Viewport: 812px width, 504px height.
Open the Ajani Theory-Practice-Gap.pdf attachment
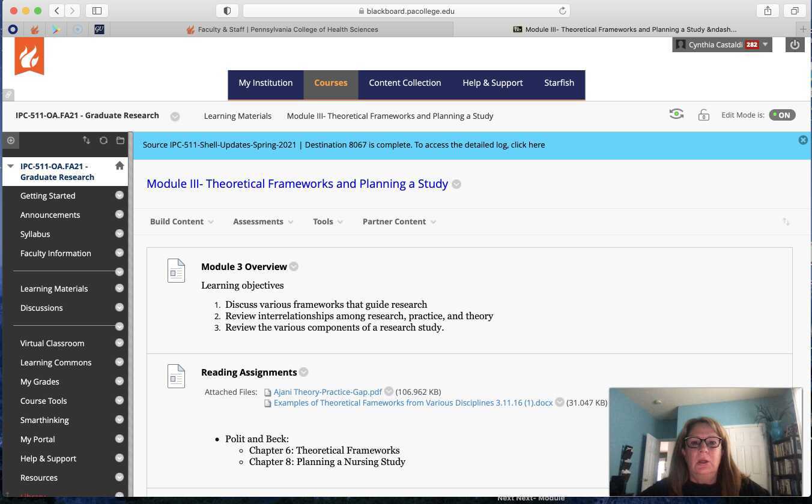click(327, 391)
